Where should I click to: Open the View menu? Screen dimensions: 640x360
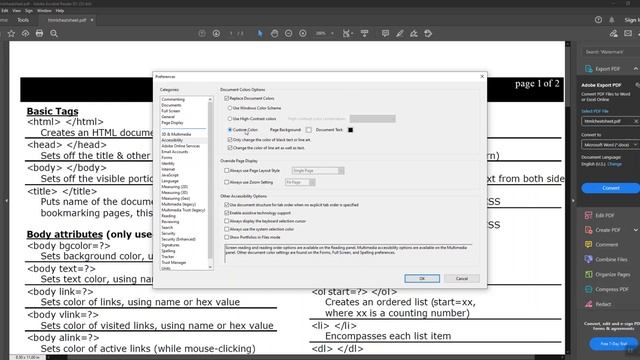pos(16,11)
